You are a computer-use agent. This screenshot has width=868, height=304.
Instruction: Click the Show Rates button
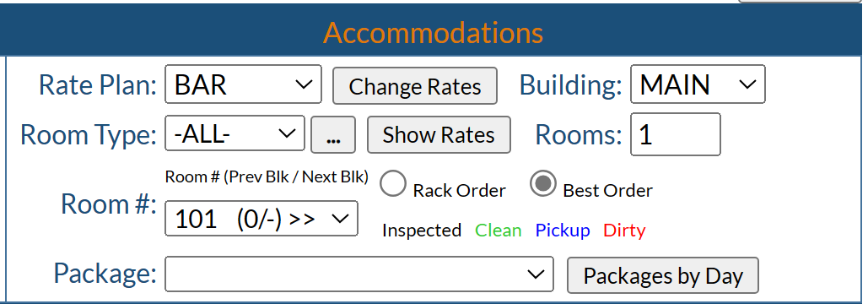tap(439, 134)
